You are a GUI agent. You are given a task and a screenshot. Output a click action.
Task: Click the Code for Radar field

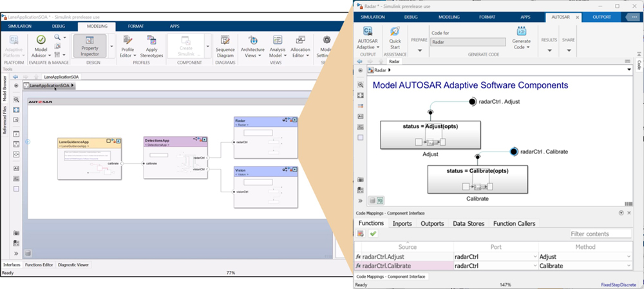pyautogui.click(x=468, y=42)
